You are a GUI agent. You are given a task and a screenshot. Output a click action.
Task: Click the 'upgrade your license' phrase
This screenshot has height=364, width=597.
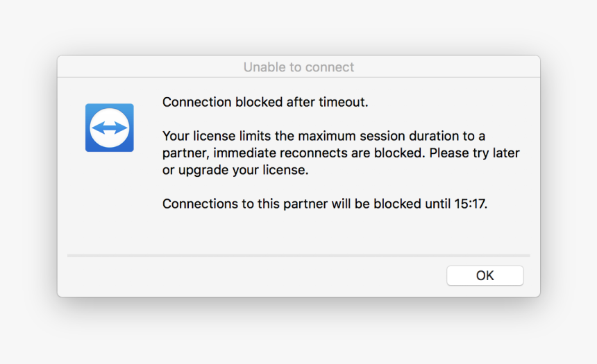coord(242,170)
